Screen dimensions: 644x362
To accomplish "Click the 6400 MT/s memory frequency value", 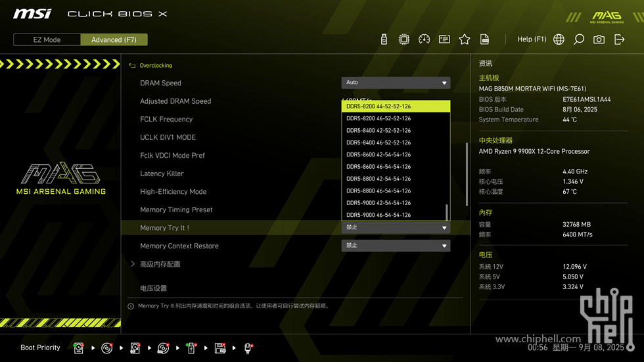I will click(x=578, y=235).
